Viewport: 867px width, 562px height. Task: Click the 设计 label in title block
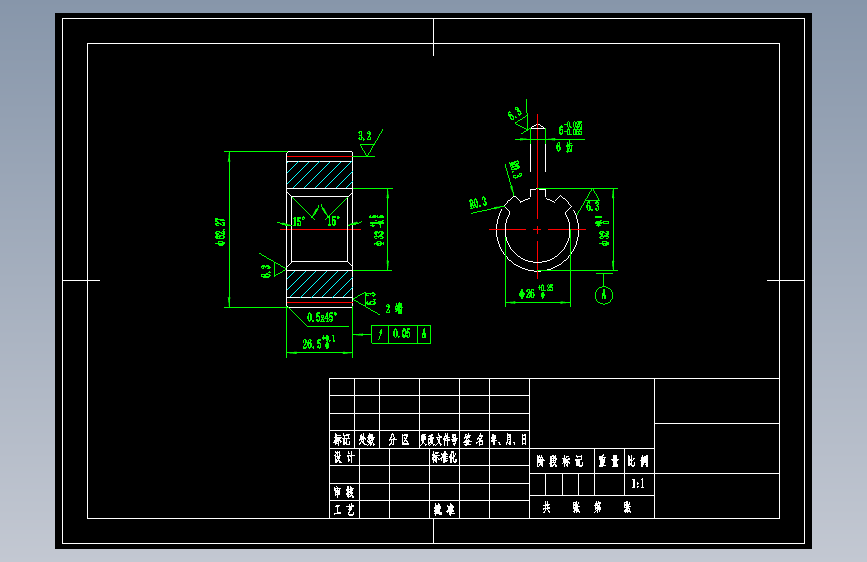344,457
